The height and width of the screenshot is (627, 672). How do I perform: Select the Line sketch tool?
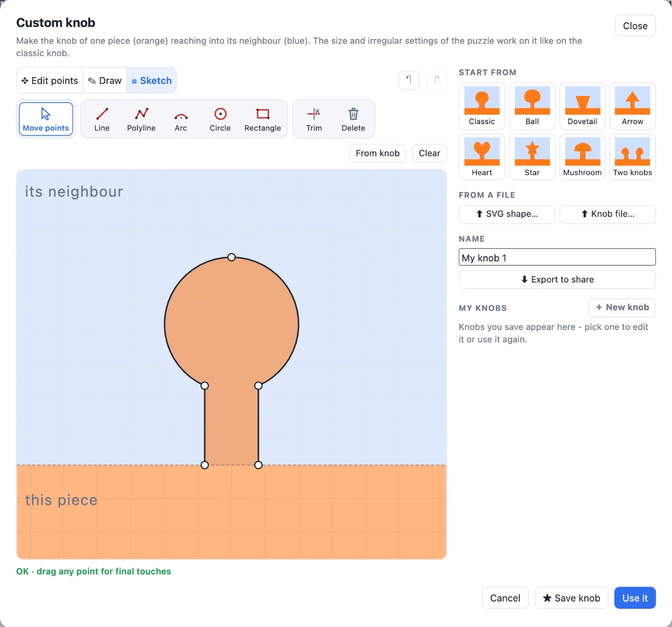(102, 119)
